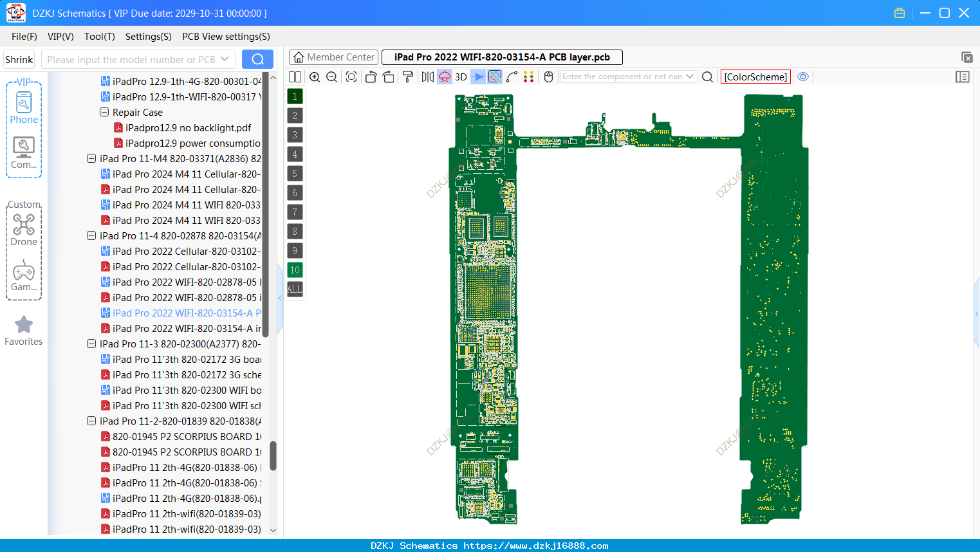Viewport: 980px width, 552px height.
Task: Open the File(F) menu
Action: click(24, 37)
